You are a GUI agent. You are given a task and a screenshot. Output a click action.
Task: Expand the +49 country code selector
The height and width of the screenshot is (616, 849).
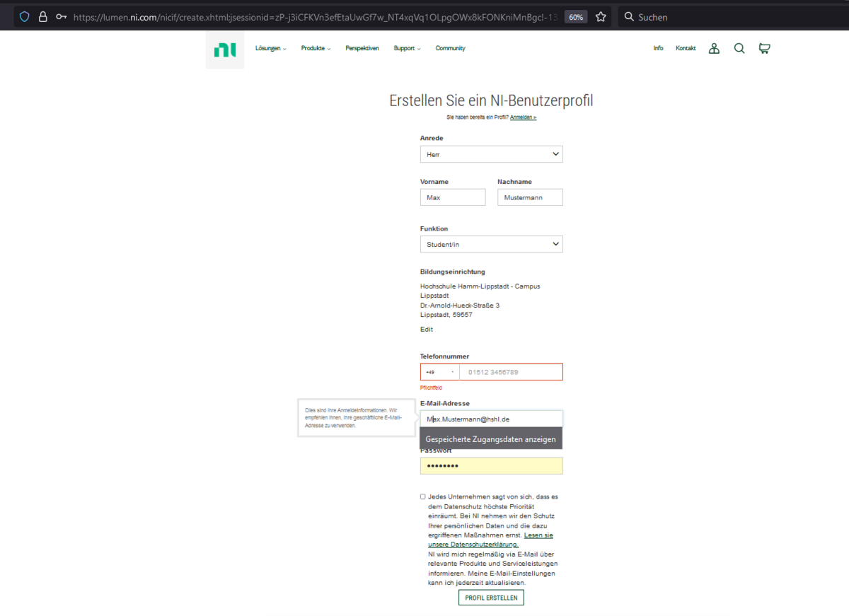click(439, 372)
